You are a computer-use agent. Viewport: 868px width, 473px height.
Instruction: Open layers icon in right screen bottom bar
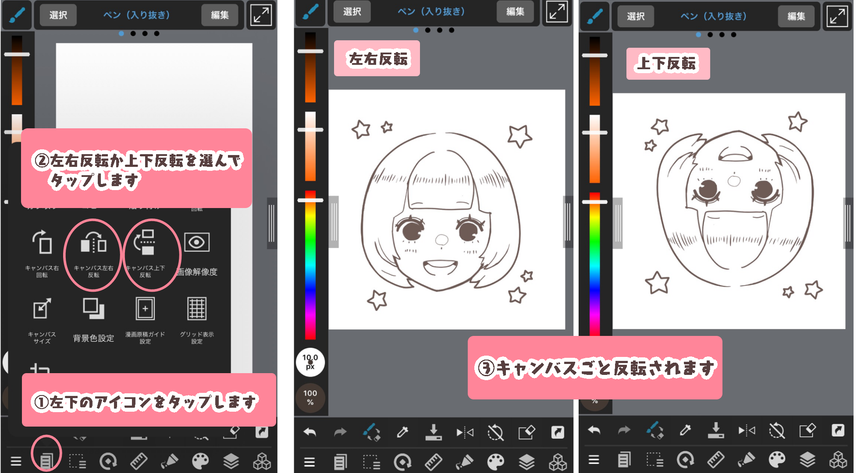(x=807, y=459)
